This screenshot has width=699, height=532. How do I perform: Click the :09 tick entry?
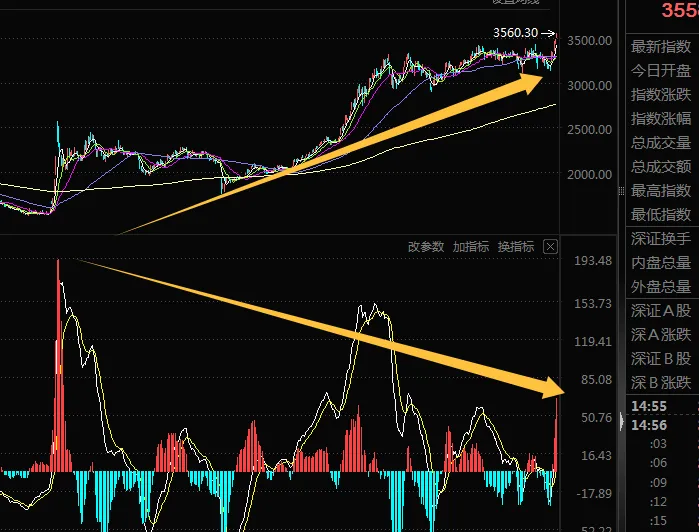pyautogui.click(x=658, y=483)
